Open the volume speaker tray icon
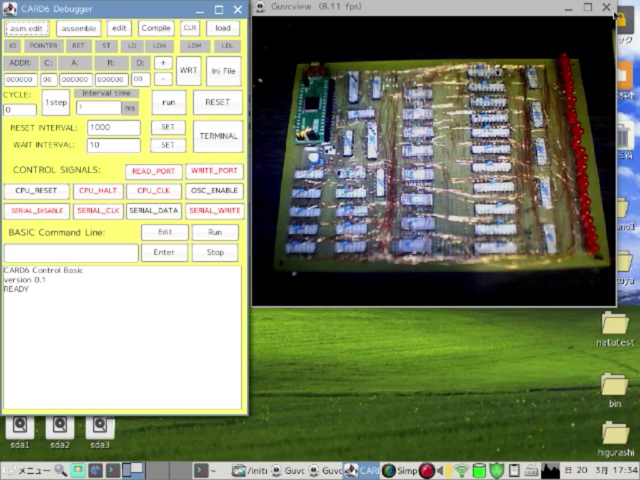This screenshot has height=480, width=640. coord(443,471)
